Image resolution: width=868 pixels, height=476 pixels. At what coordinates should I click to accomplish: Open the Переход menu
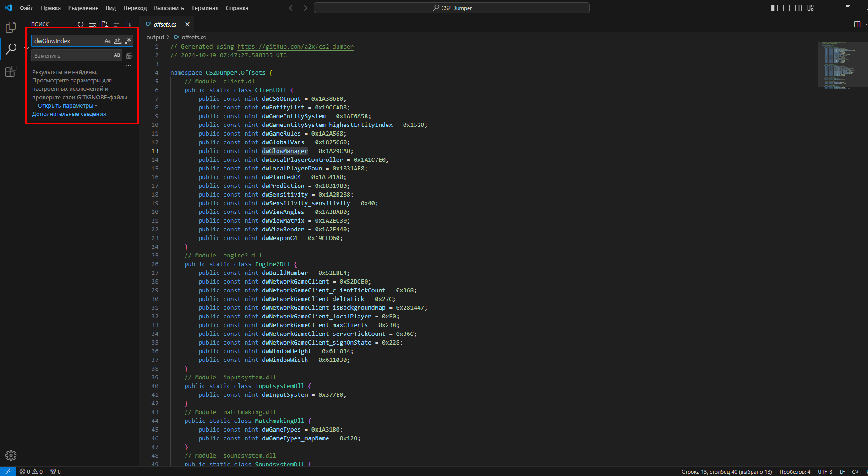135,8
